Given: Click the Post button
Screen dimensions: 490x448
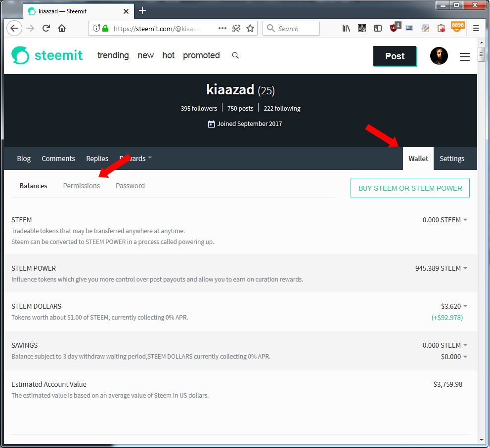Looking at the screenshot, I should tap(395, 56).
